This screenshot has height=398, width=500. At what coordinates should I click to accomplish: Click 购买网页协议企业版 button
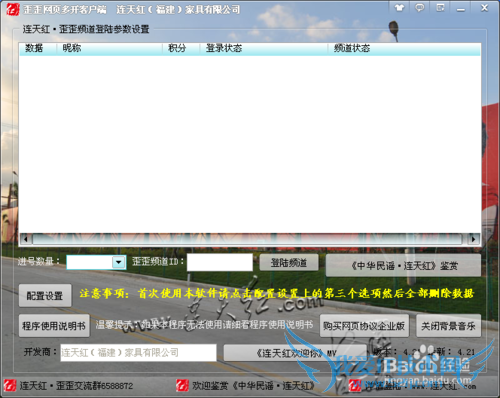click(364, 326)
